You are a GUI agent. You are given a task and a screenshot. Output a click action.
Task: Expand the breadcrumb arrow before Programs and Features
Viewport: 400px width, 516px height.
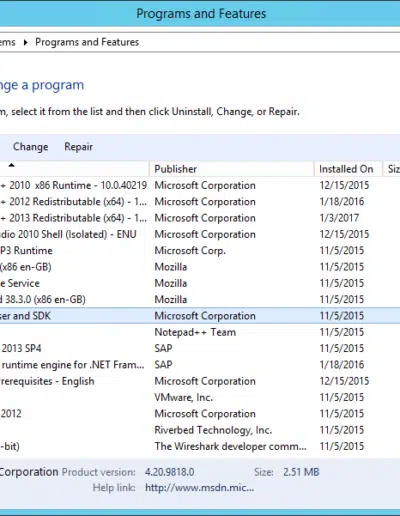[x=25, y=42]
